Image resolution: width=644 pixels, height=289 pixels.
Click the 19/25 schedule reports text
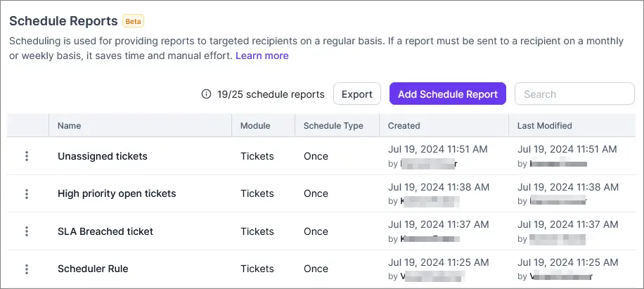271,94
